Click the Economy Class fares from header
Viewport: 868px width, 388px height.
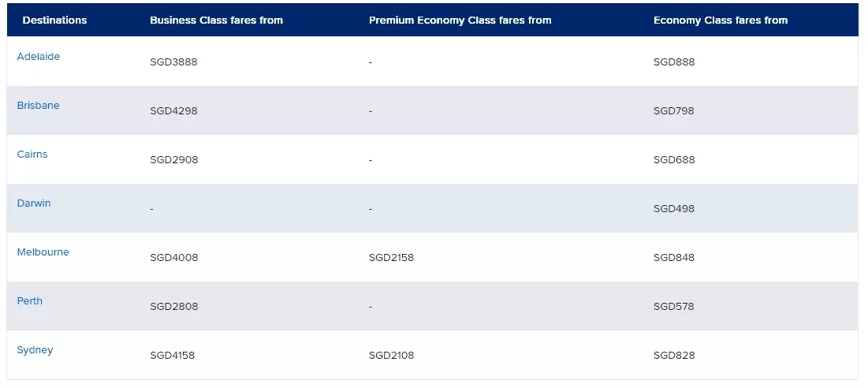[721, 20]
